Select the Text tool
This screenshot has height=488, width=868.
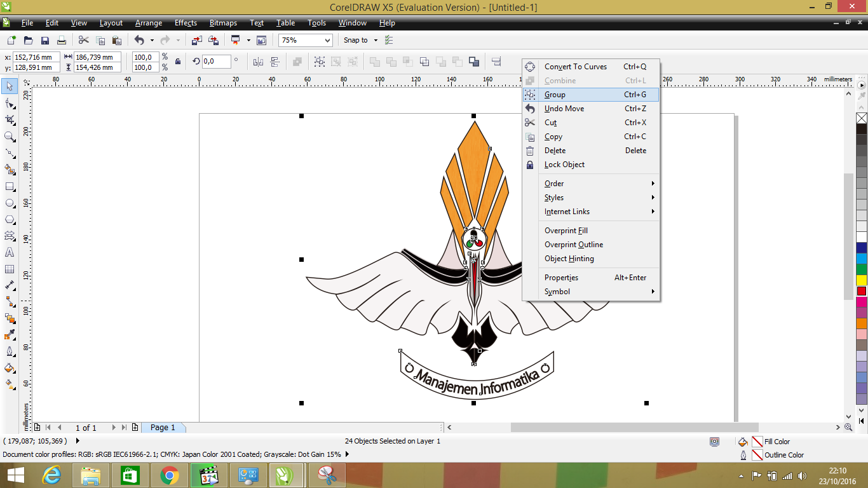pyautogui.click(x=10, y=252)
